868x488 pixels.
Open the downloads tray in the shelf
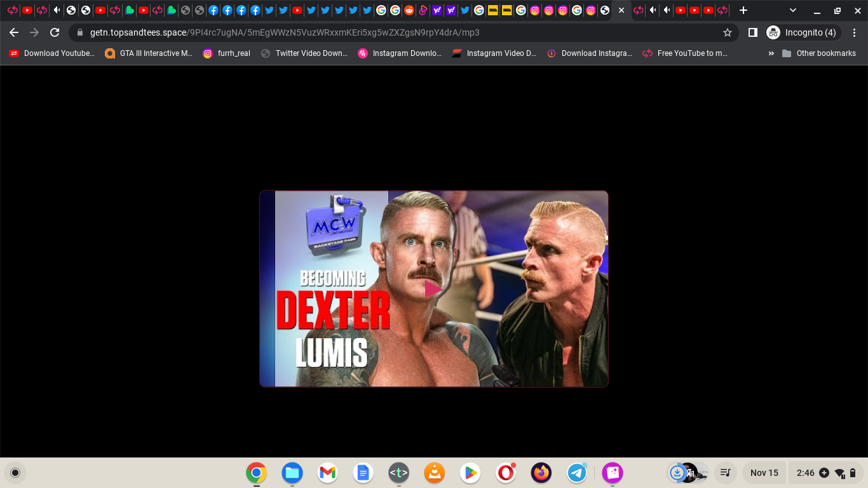688,473
